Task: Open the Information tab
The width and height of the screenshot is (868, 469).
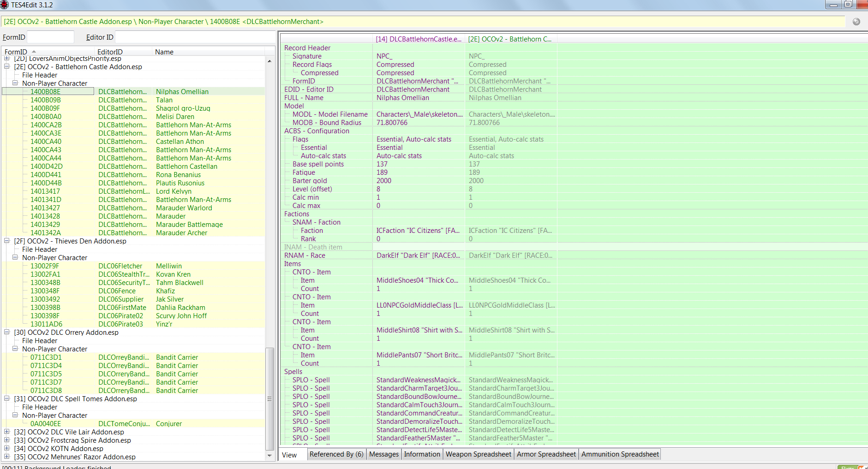Action: 422,454
